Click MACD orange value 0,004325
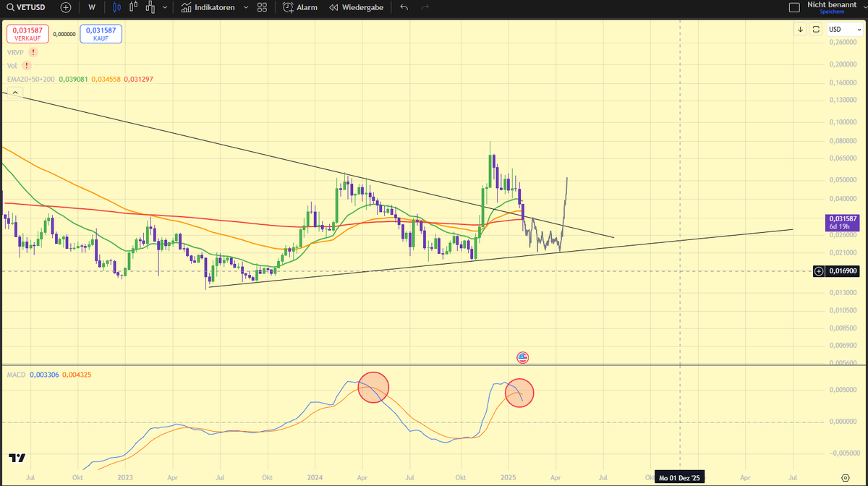The width and height of the screenshot is (868, 486). point(77,375)
